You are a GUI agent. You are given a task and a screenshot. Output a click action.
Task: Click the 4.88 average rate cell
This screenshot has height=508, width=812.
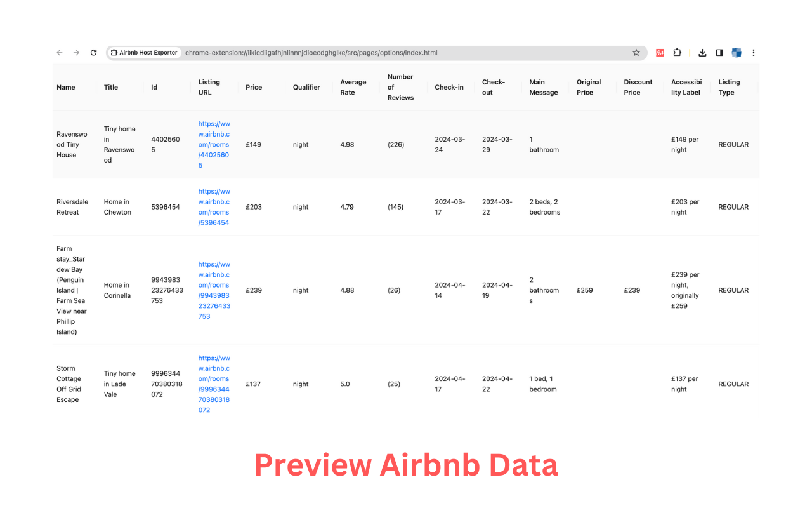[x=347, y=290]
